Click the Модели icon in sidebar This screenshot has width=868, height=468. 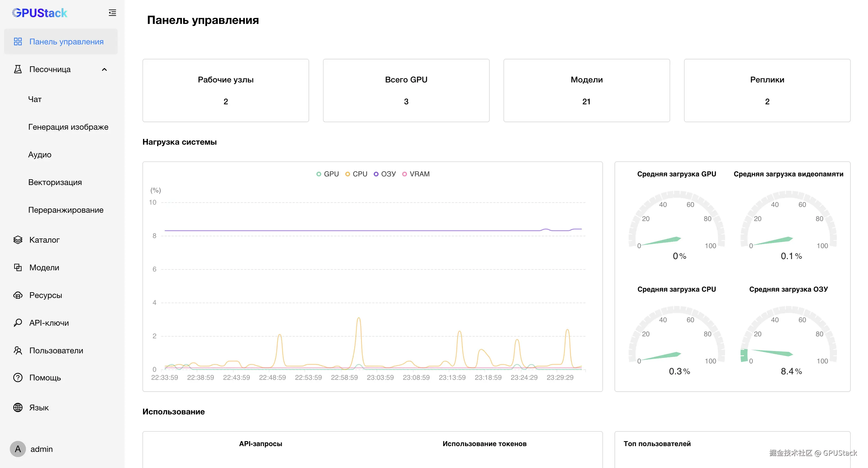[18, 267]
